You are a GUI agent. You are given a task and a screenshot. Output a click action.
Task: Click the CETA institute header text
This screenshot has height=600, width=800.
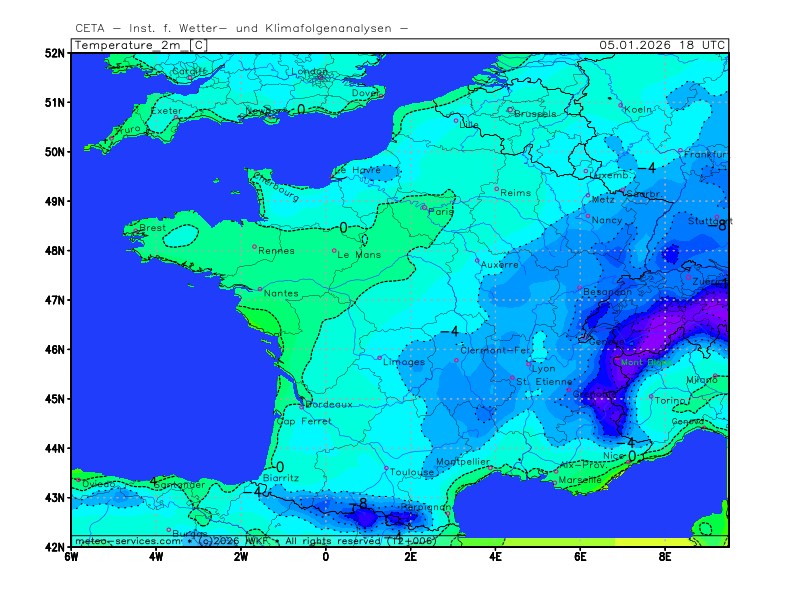coord(241,28)
